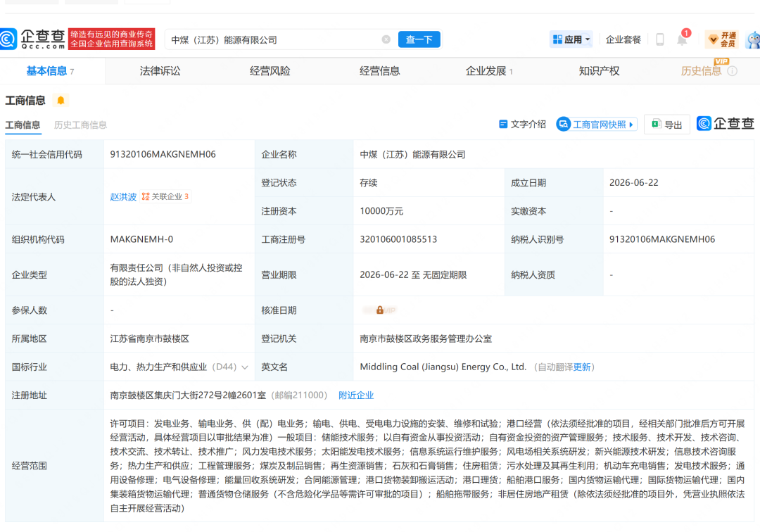This screenshot has width=760, height=532.
Task: Switch to the 基本信息 tab
Action: (x=49, y=71)
